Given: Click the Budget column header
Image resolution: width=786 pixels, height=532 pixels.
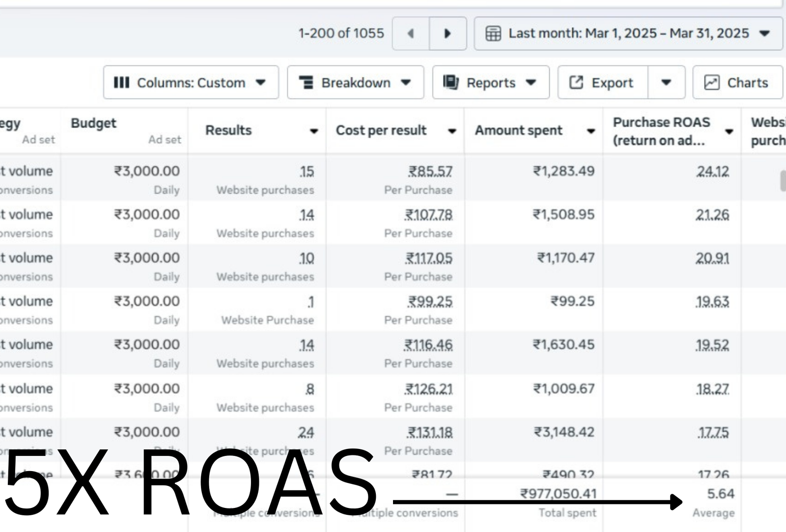Looking at the screenshot, I should tap(93, 123).
